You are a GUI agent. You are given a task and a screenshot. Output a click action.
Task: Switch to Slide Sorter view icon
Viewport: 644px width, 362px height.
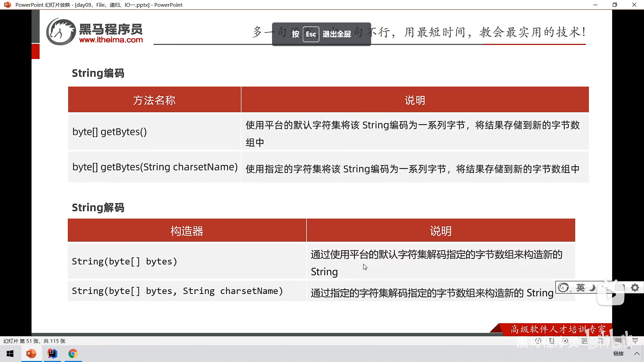(x=601, y=341)
